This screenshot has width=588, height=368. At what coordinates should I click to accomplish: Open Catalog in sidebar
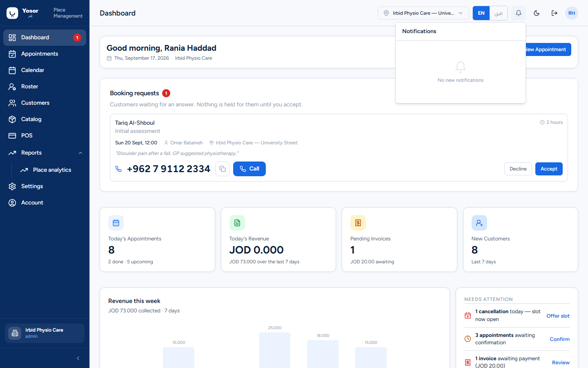click(x=45, y=119)
